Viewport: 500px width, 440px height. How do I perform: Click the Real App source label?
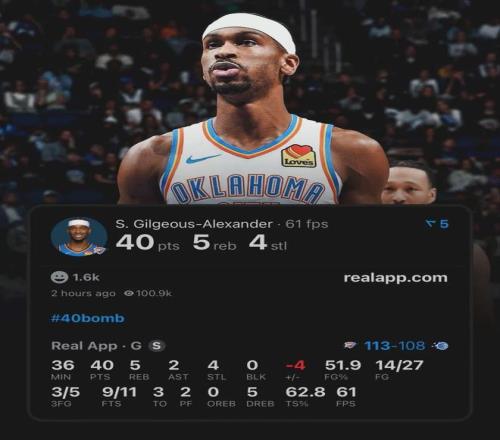84,346
